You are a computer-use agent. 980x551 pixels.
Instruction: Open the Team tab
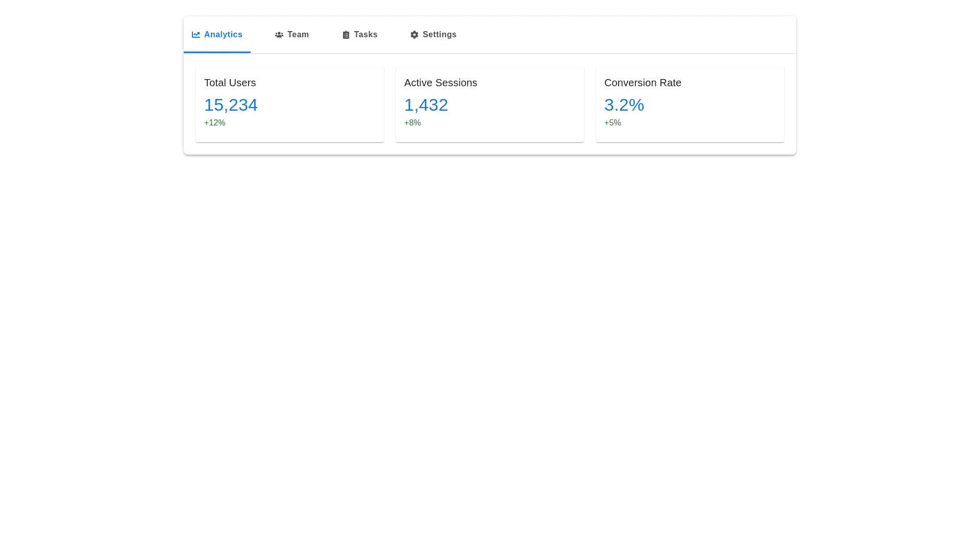(x=298, y=35)
